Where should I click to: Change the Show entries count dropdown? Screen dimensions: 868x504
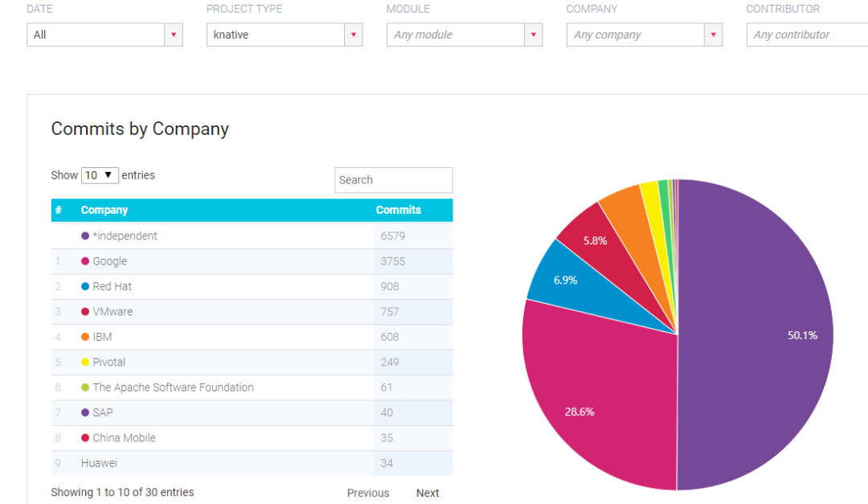[x=100, y=175]
